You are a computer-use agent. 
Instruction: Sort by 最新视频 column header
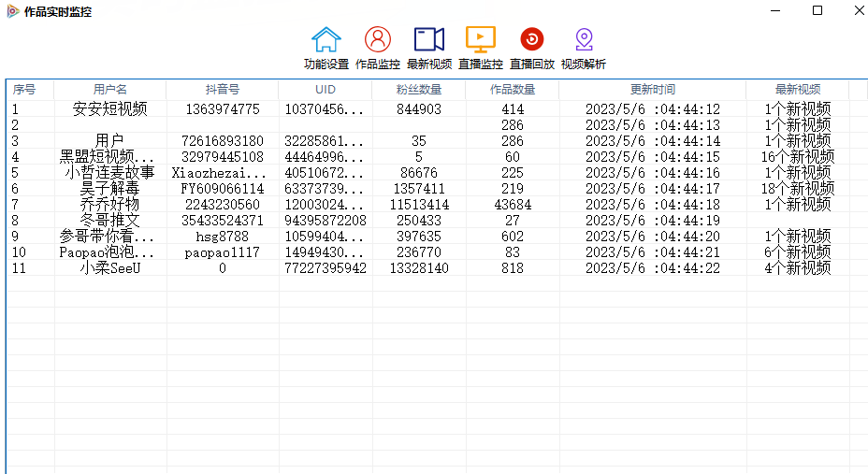click(x=797, y=90)
